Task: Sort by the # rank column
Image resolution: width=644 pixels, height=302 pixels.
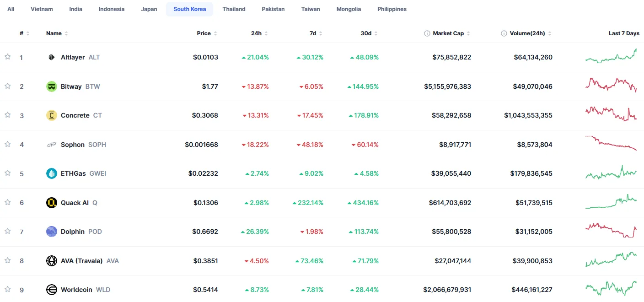Action: (25, 33)
